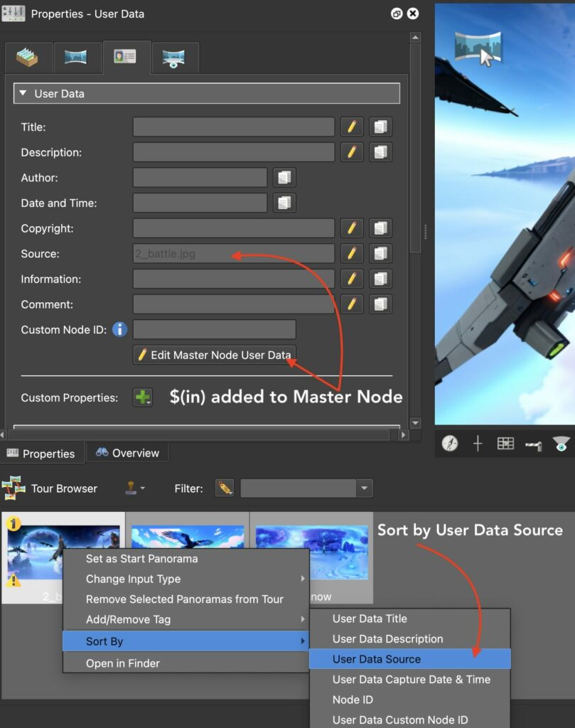Edit Copyright with pencil icon
Viewport: 575px width, 728px height.
(352, 228)
